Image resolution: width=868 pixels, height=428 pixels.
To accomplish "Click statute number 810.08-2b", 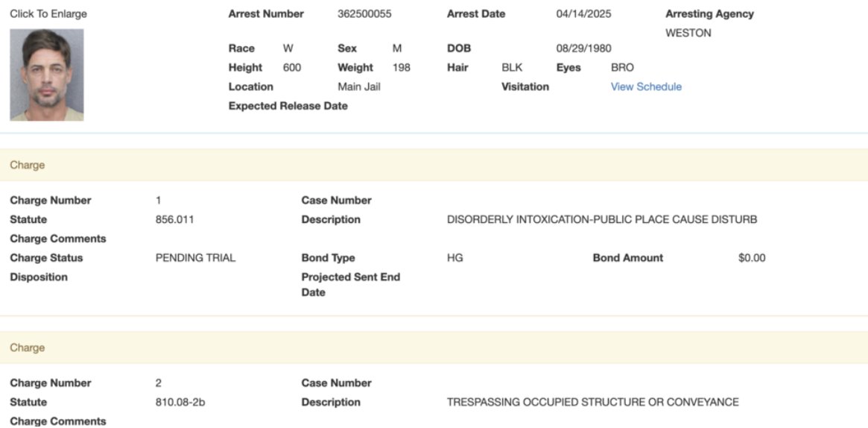I will [180, 402].
